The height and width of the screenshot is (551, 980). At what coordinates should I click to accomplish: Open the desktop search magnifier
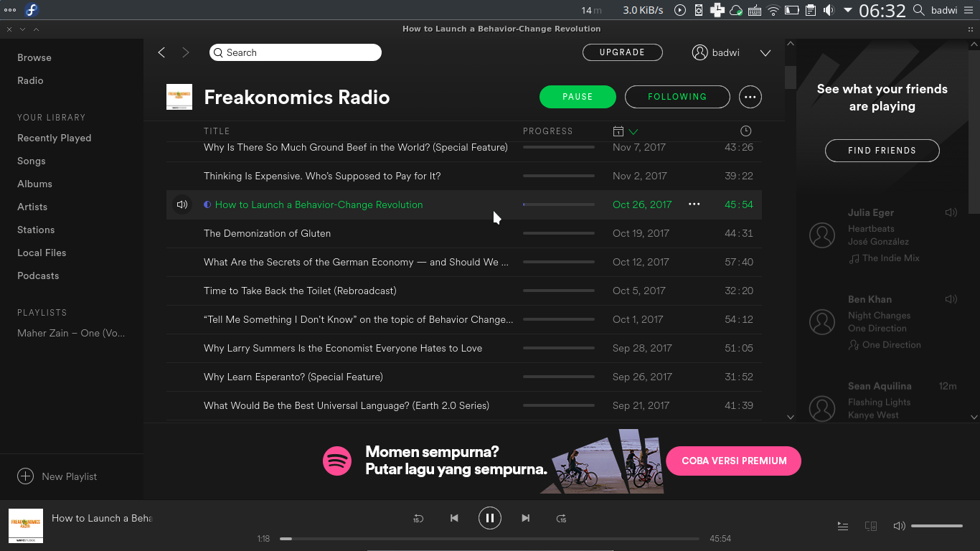pos(919,10)
